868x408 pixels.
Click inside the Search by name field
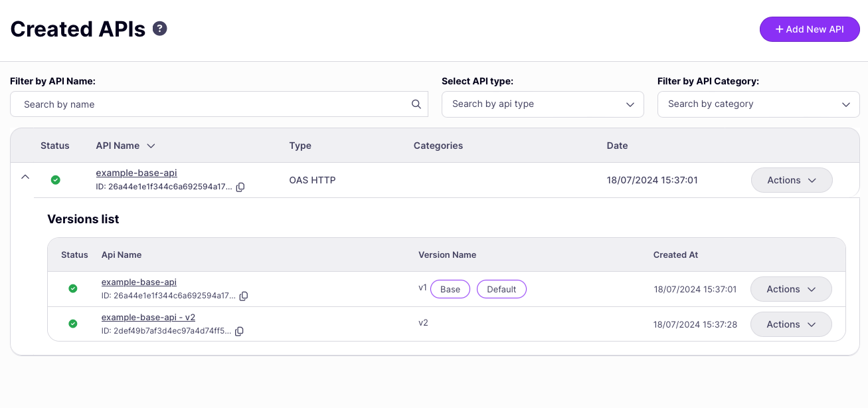(x=199, y=104)
